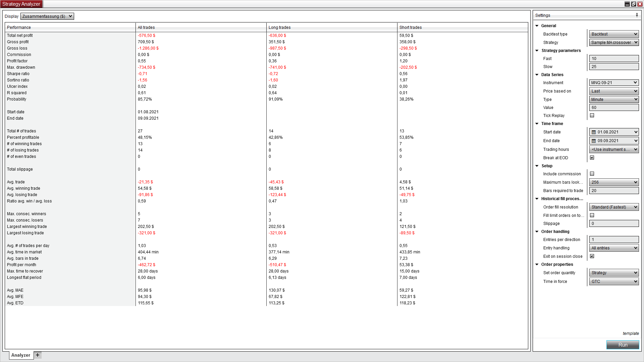Collapse the General section arrow
The width and height of the screenshot is (644, 362).
click(x=537, y=26)
